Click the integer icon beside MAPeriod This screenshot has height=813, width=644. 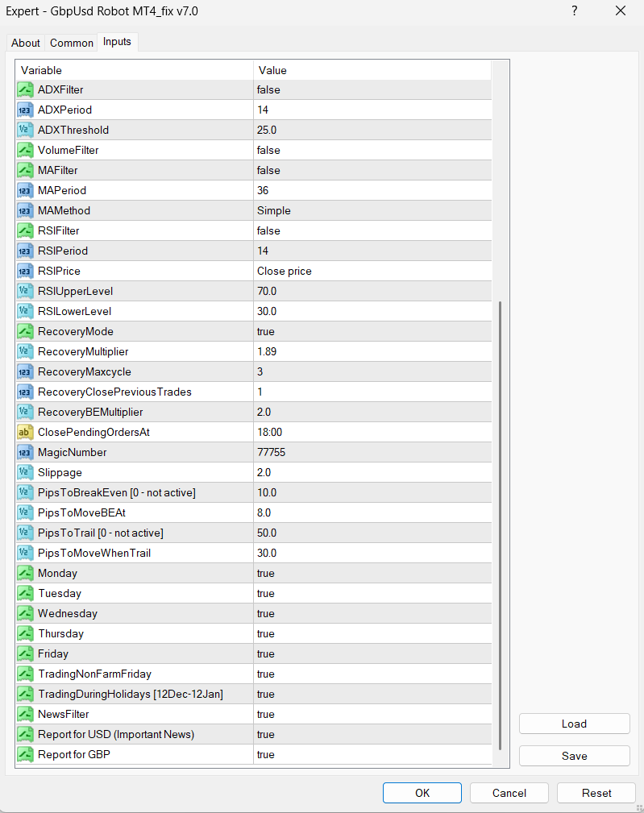tap(25, 191)
